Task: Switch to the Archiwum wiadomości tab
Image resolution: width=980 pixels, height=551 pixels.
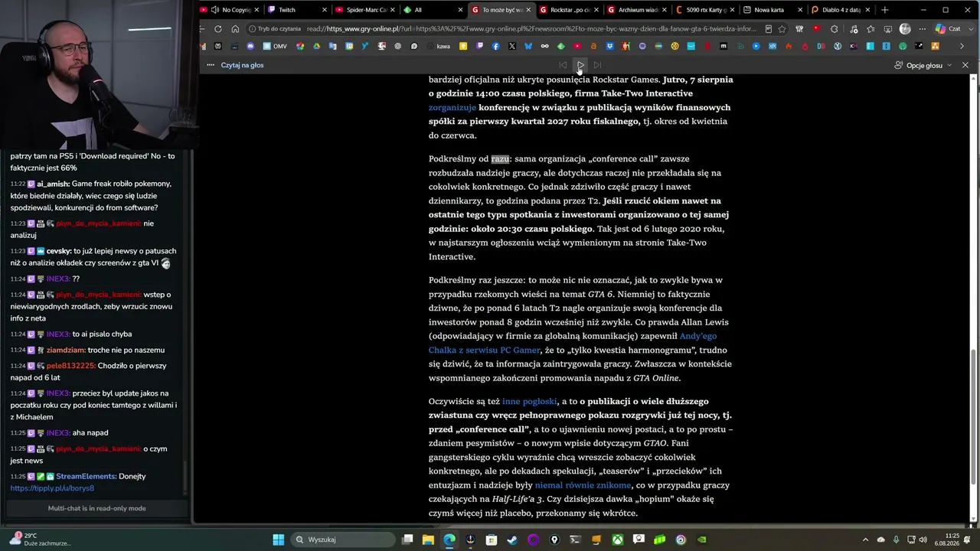Action: (x=637, y=10)
